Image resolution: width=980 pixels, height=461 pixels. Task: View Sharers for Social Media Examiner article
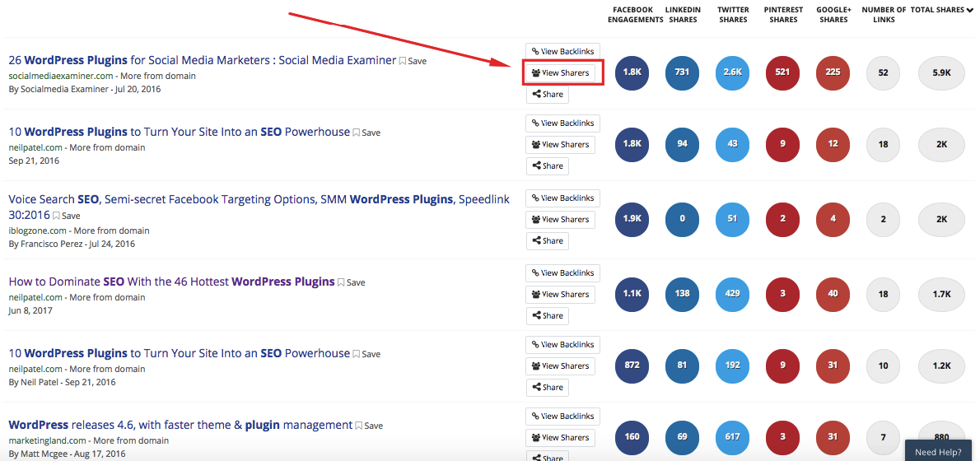click(560, 73)
